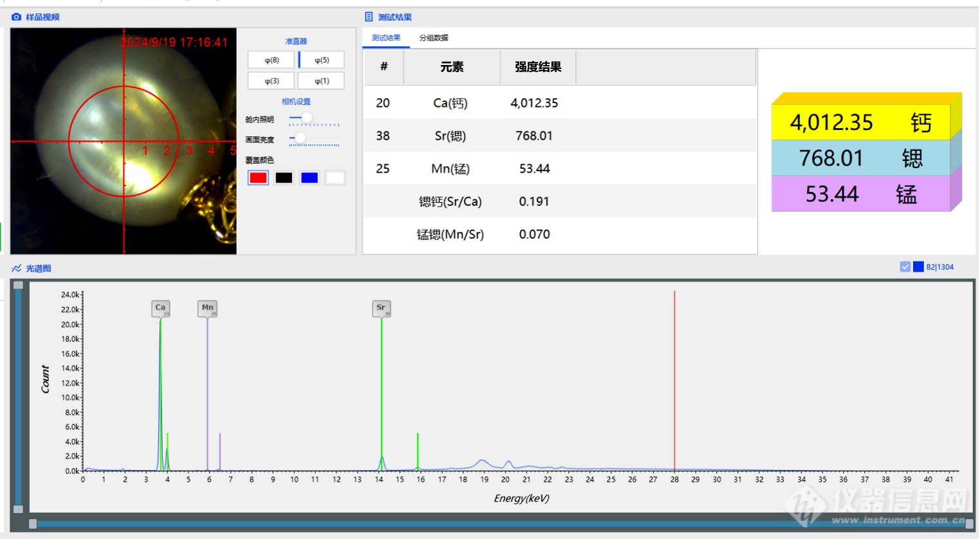The height and width of the screenshot is (539, 980).
Task: Click the 强度结果 column header
Action: pos(538,67)
